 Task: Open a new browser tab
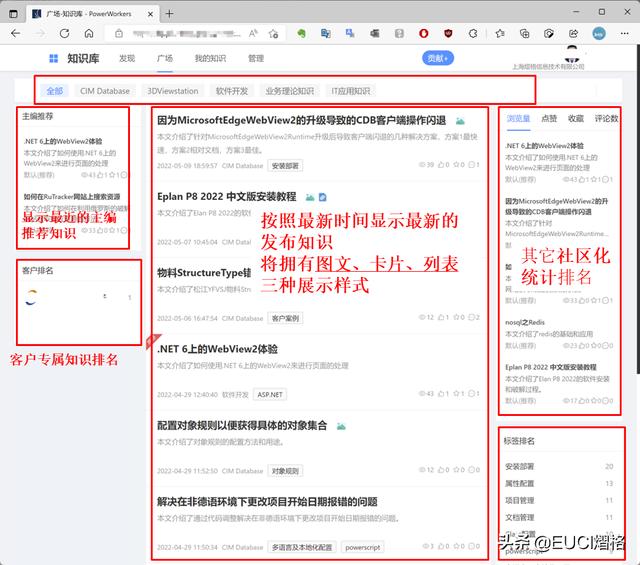[169, 13]
